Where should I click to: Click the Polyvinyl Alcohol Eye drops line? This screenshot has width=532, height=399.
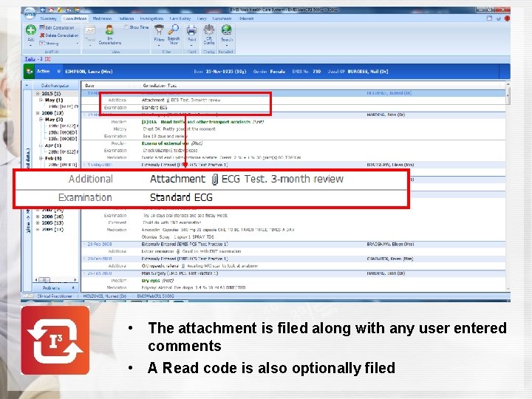pyautogui.click(x=194, y=287)
